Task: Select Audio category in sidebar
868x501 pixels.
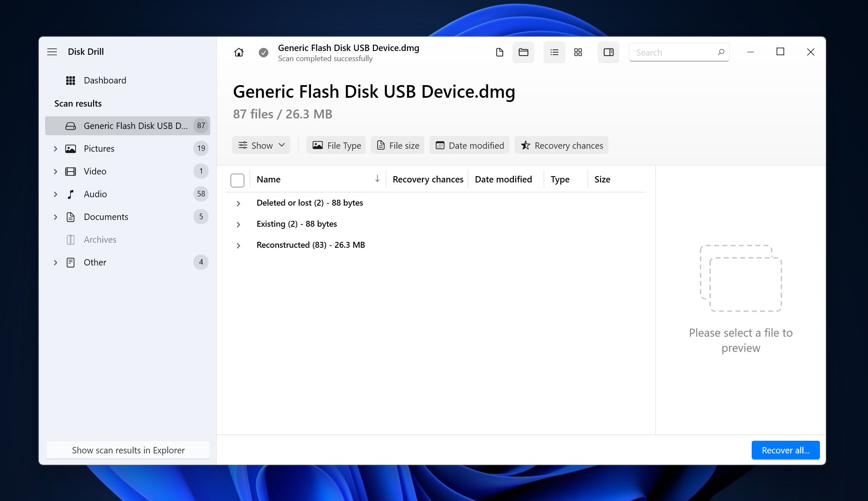Action: coord(95,193)
